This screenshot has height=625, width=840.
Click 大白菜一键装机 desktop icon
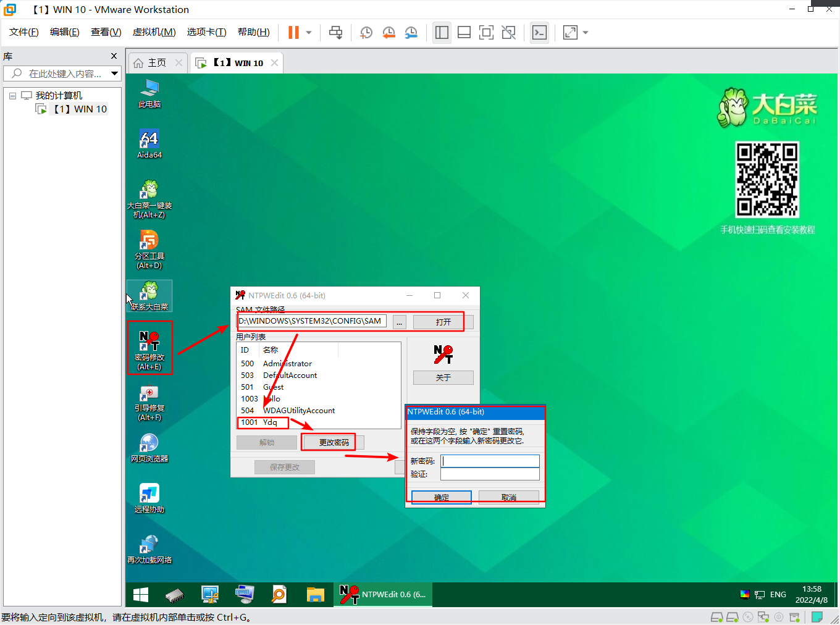pyautogui.click(x=149, y=199)
